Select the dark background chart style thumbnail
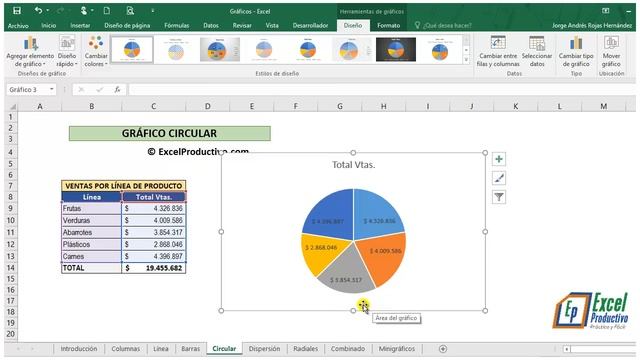 click(396, 49)
